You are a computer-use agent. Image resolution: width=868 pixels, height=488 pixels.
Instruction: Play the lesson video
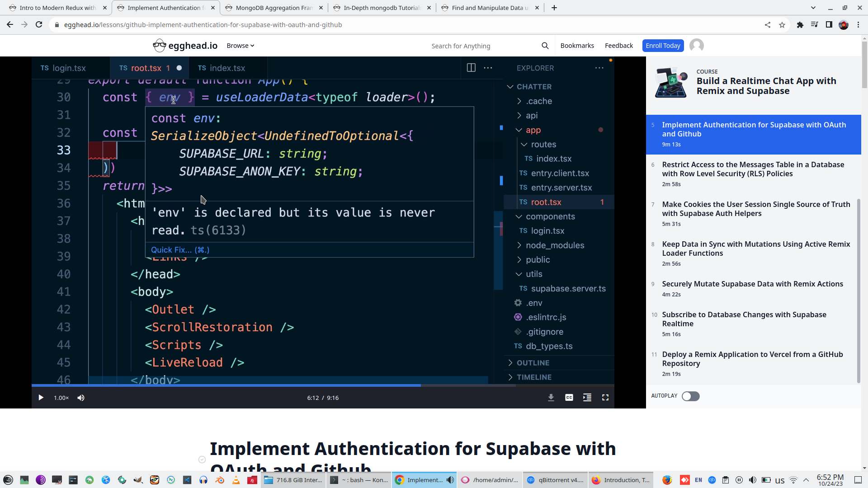tap(41, 398)
